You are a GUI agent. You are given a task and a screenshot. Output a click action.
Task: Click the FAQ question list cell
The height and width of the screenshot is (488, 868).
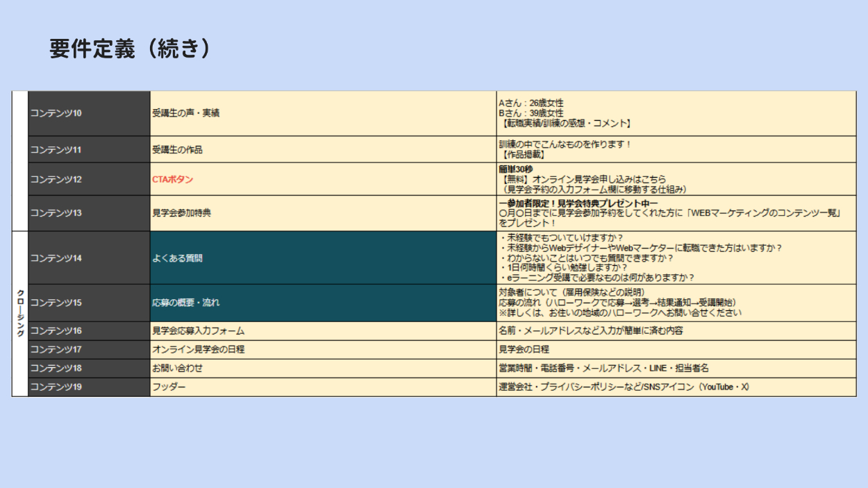pyautogui.click(x=676, y=258)
